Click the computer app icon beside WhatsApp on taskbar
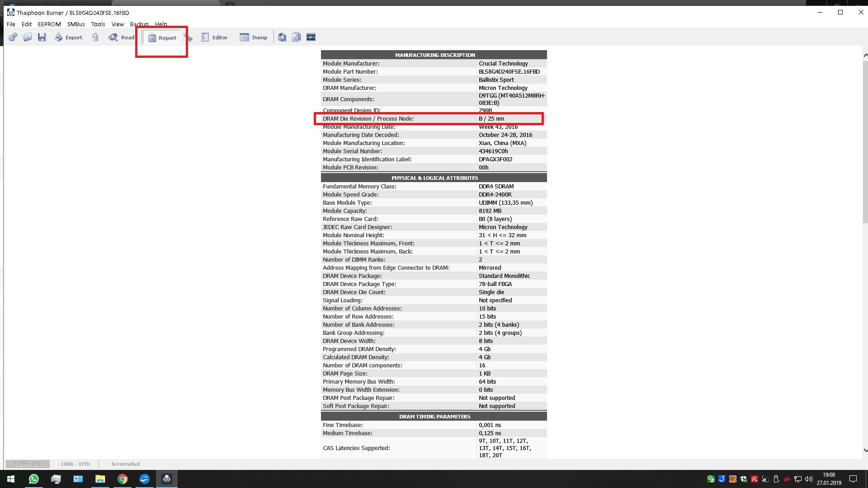Image resolution: width=868 pixels, height=488 pixels. pos(56,479)
